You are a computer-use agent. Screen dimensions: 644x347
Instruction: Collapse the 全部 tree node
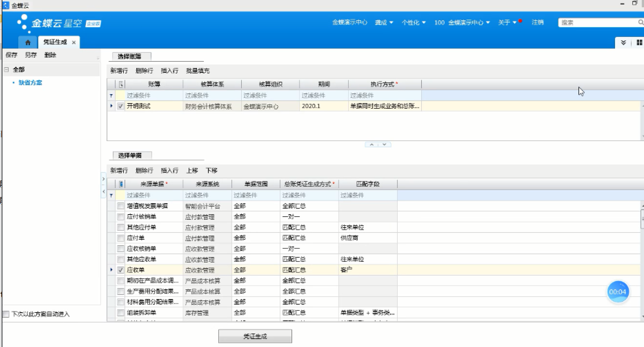(x=6, y=70)
